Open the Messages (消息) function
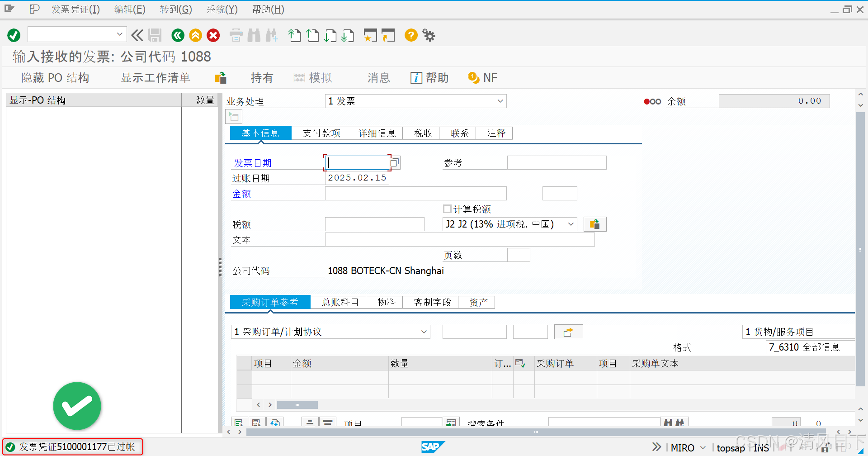 [378, 78]
